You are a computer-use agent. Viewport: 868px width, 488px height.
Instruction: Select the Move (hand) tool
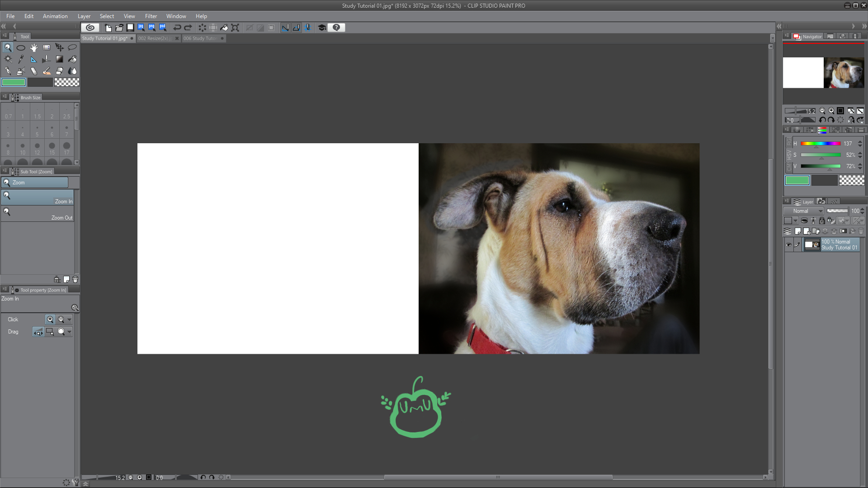point(34,47)
